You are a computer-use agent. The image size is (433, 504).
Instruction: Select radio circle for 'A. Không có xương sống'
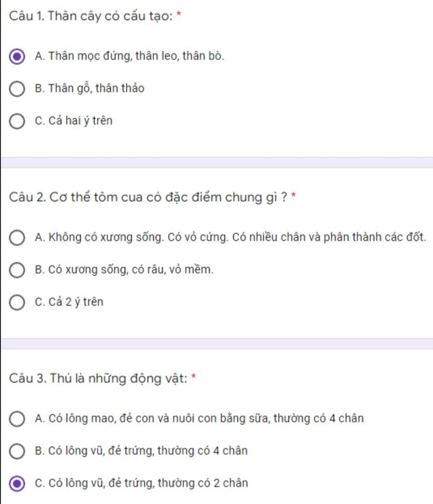point(17,238)
